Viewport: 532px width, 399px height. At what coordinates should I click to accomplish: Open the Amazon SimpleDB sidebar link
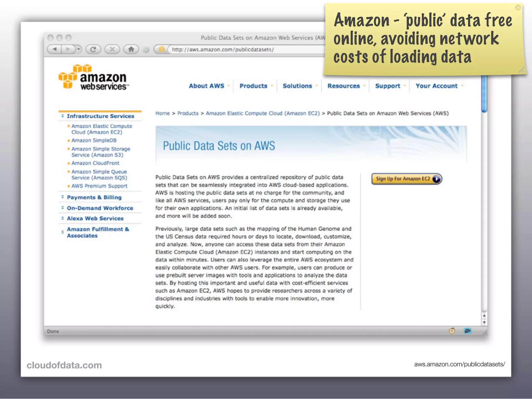point(94,141)
